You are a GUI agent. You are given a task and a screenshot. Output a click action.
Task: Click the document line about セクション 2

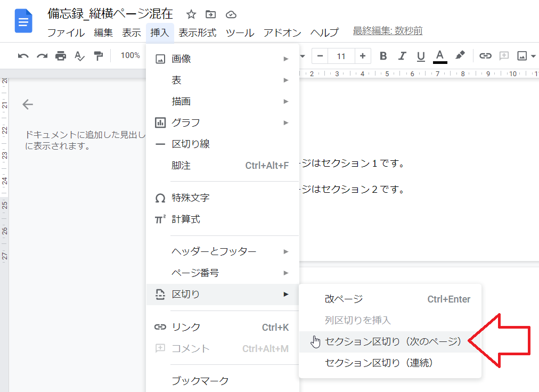point(353,189)
